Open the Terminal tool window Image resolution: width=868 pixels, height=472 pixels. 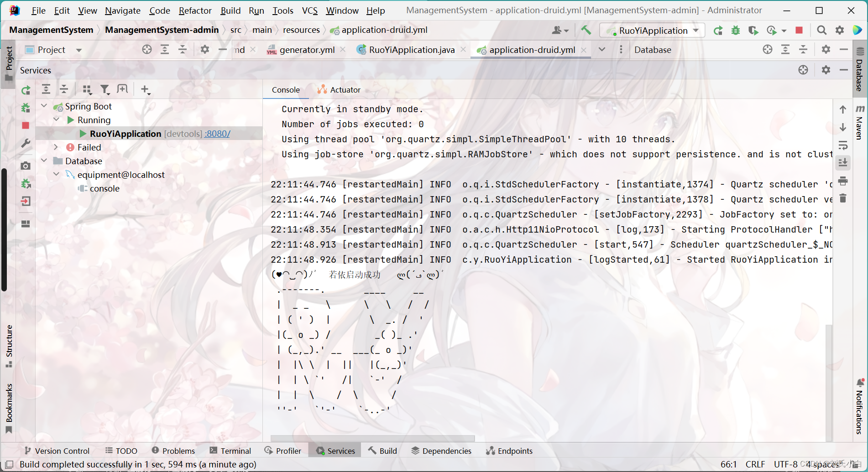230,451
